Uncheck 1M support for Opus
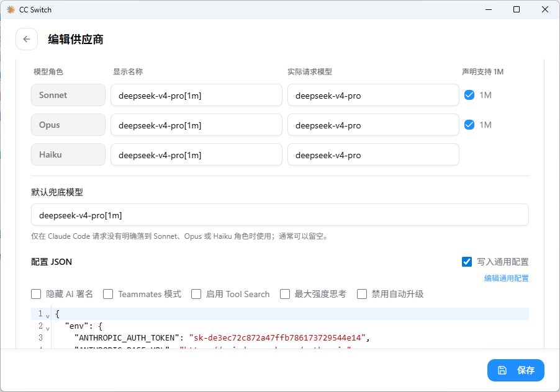 pos(469,125)
